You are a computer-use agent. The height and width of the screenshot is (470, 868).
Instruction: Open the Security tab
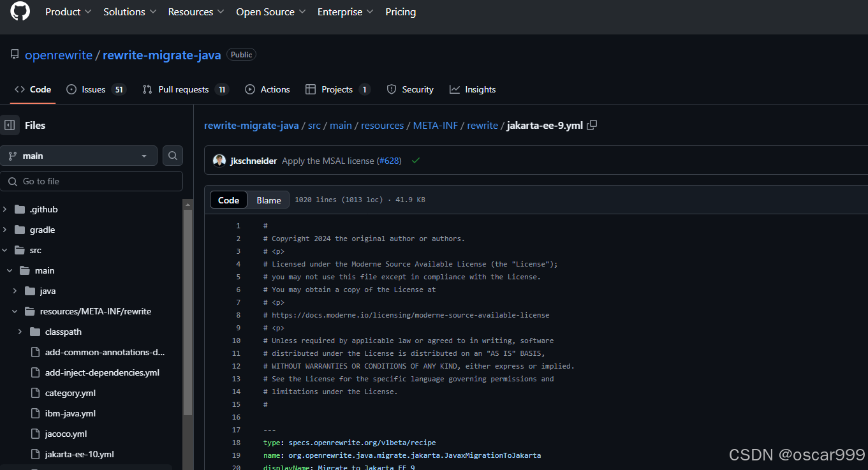pos(410,89)
